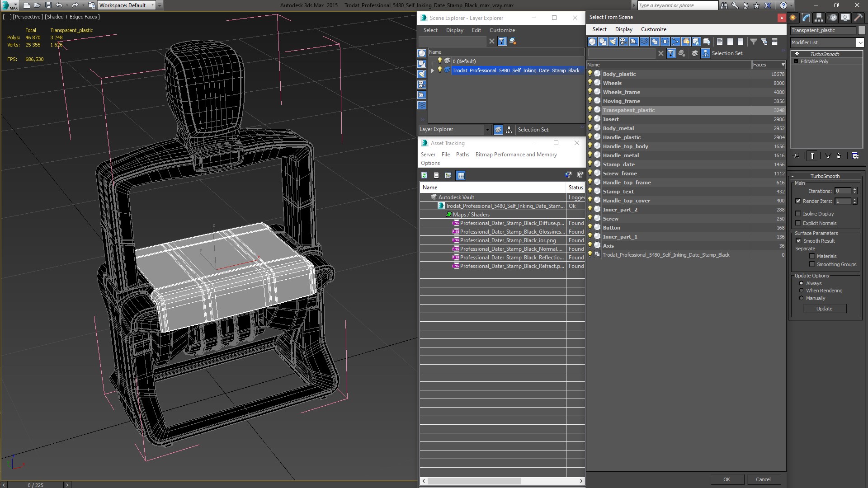Toggle Show End Result in modifier stack
Image resolution: width=868 pixels, height=488 pixels.
coord(812,155)
